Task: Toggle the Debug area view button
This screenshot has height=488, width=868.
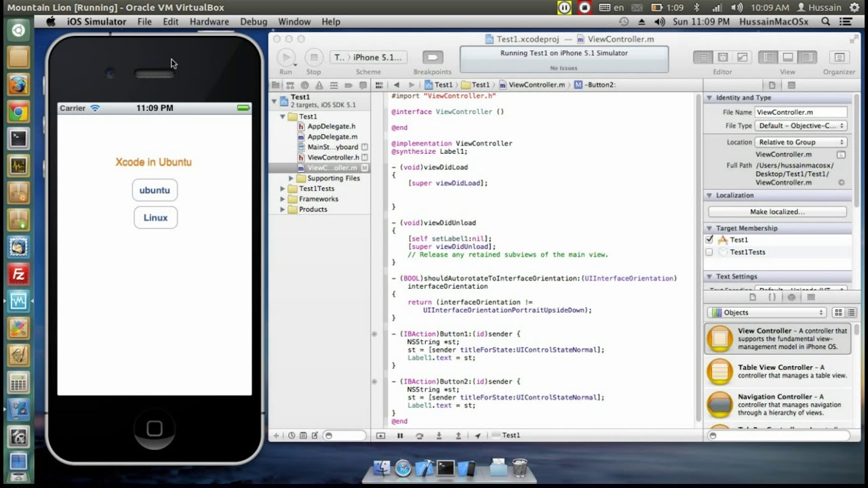Action: pos(787,58)
